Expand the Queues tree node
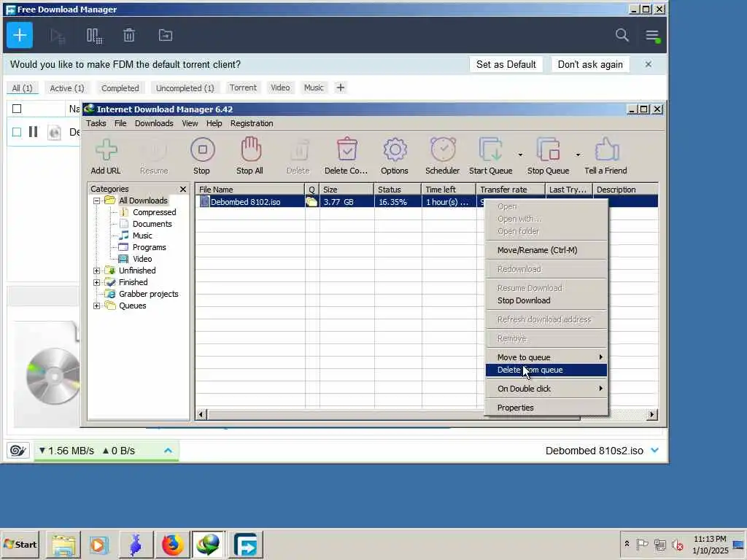The image size is (747, 560). (x=97, y=306)
